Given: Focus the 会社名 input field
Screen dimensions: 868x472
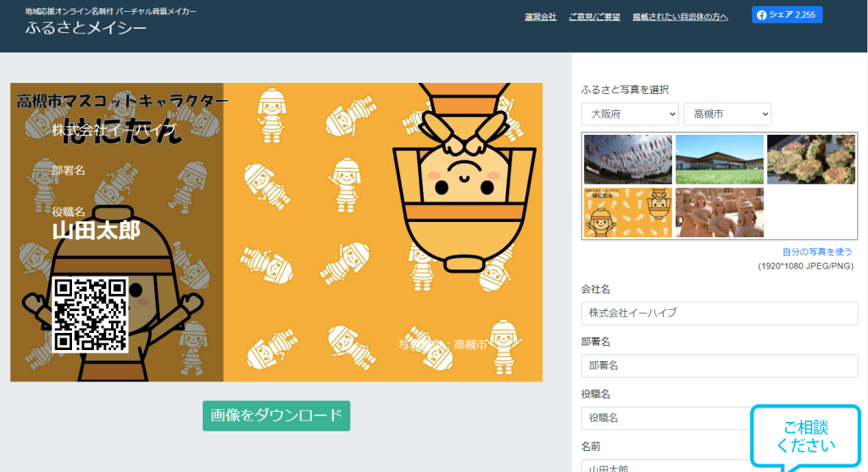Looking at the screenshot, I should [719, 313].
